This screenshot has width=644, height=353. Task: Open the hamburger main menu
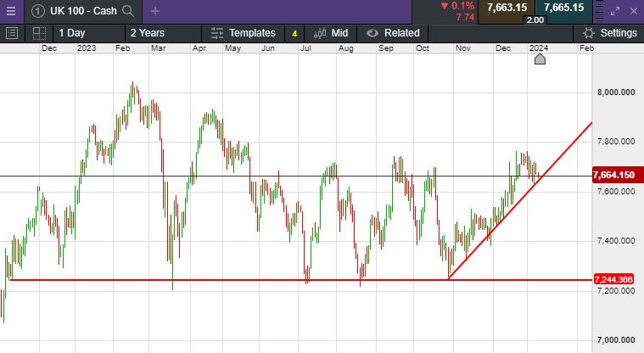(x=12, y=11)
